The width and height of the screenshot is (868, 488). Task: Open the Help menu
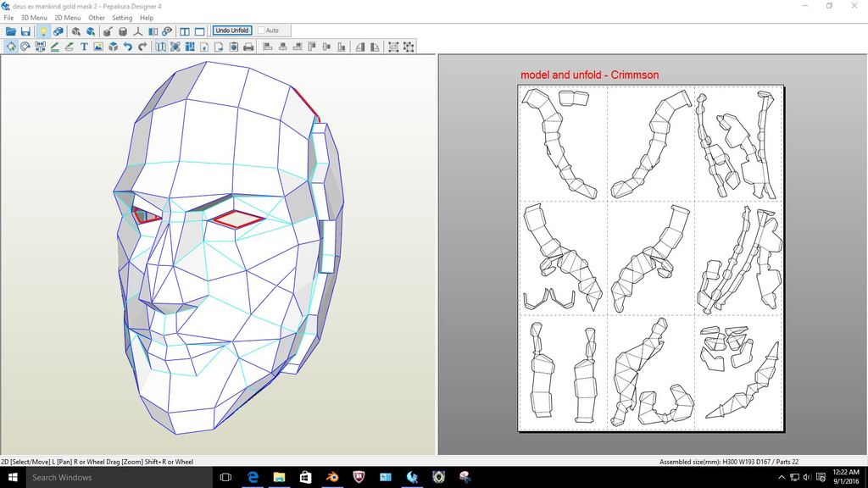coord(147,18)
